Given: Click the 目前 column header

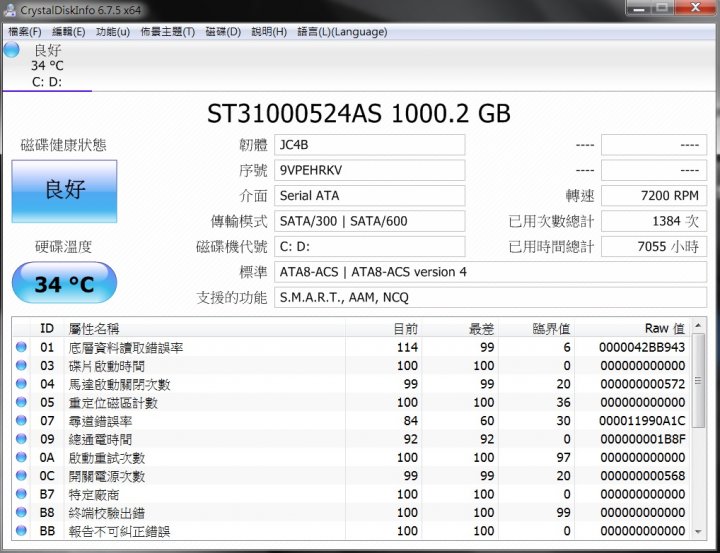Looking at the screenshot, I should click(x=382, y=328).
